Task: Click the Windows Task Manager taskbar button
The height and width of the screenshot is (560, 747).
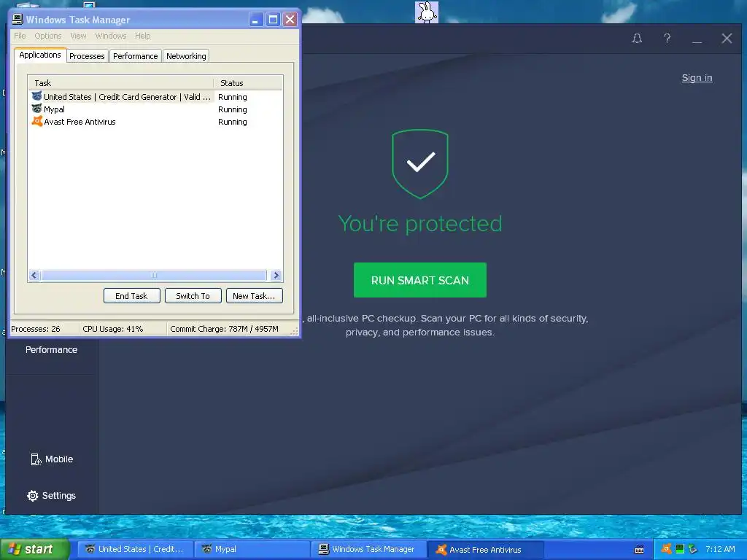Action: pyautogui.click(x=368, y=549)
